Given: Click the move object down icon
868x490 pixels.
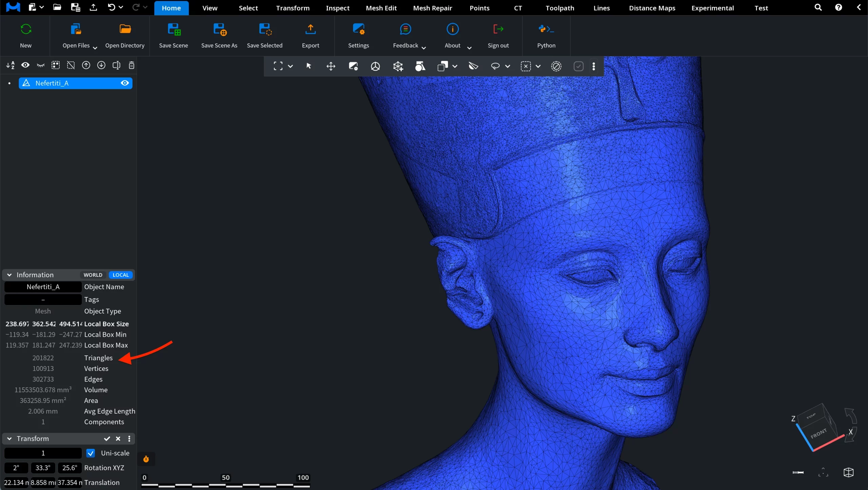Looking at the screenshot, I should 101,65.
